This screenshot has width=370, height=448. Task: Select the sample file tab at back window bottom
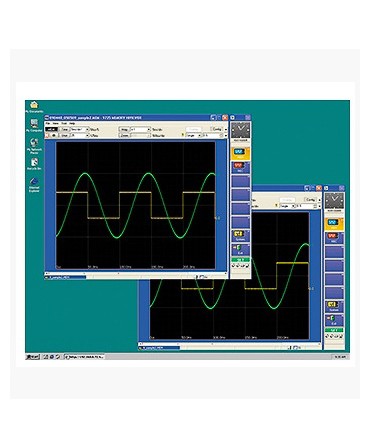[x=159, y=348]
